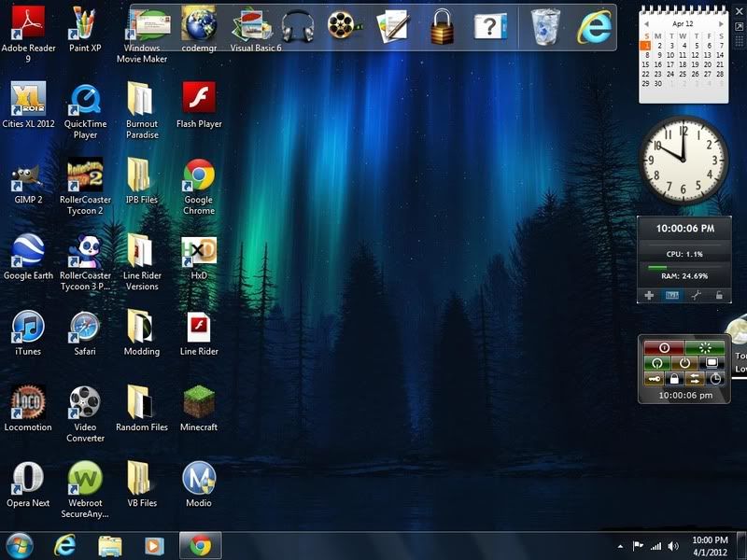Open the headphones icon in the top dock

(x=297, y=26)
